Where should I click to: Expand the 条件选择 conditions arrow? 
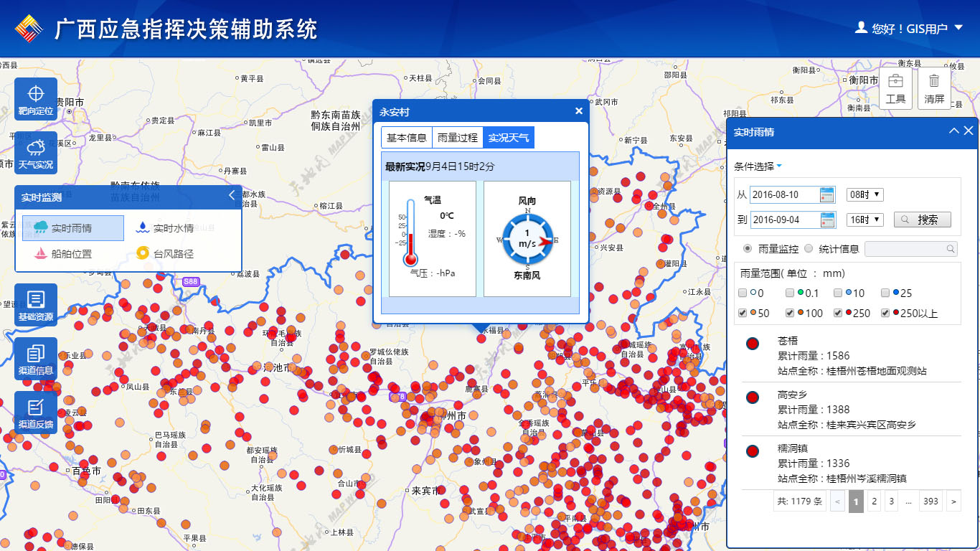[x=779, y=166]
